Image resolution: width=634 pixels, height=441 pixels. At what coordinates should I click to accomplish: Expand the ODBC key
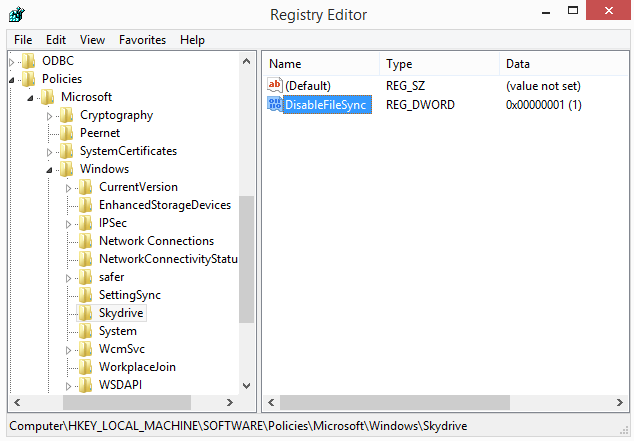pyautogui.click(x=12, y=62)
